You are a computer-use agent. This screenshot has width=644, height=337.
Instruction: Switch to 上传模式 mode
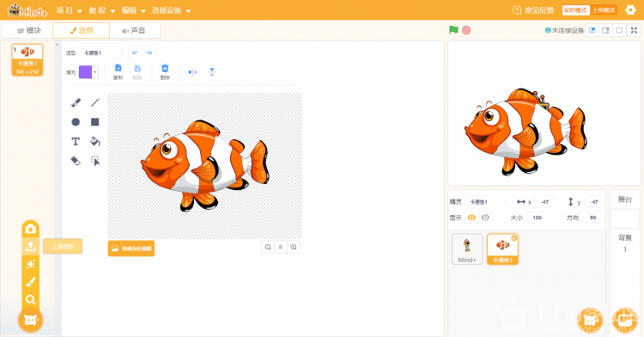[x=604, y=10]
